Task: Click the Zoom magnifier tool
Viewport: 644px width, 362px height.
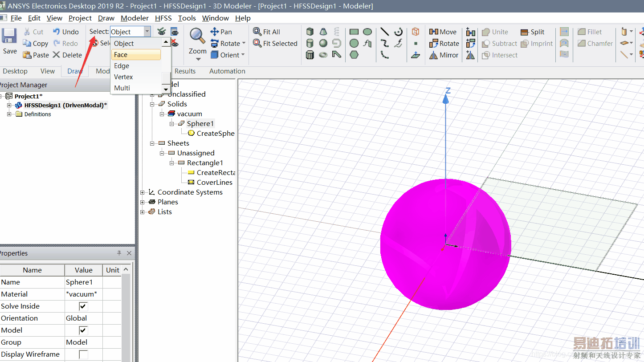Action: pos(197,36)
